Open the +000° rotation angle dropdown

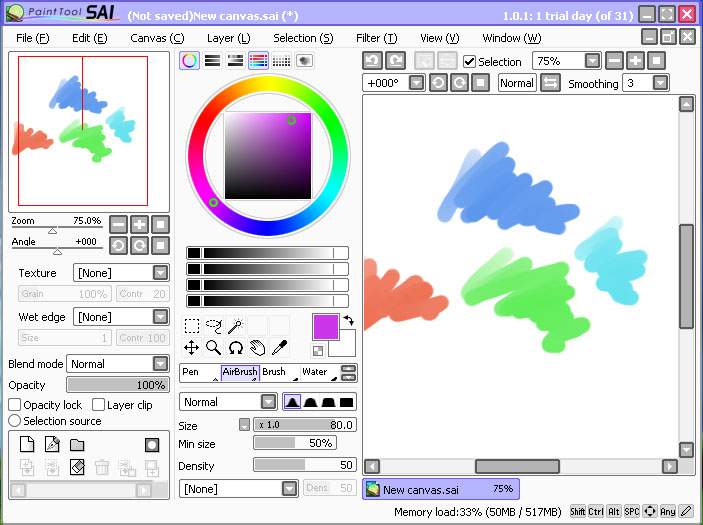[x=417, y=83]
